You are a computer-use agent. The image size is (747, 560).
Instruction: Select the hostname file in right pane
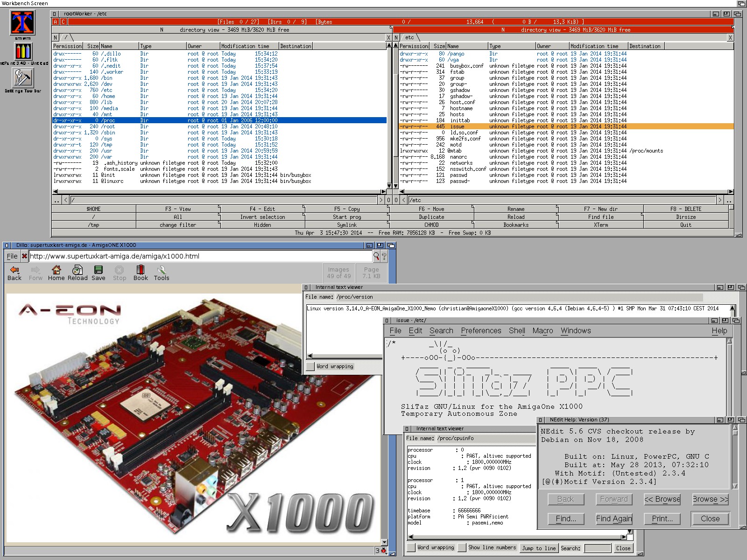(566, 108)
